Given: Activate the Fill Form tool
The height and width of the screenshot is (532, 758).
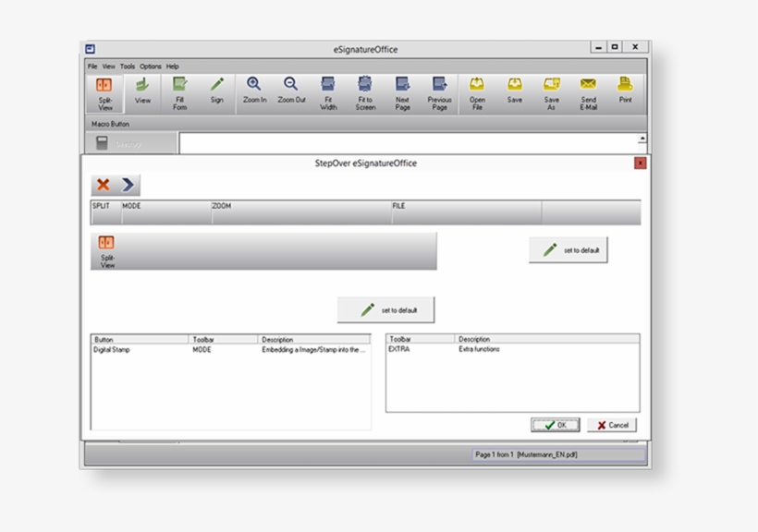Looking at the screenshot, I should 179,93.
